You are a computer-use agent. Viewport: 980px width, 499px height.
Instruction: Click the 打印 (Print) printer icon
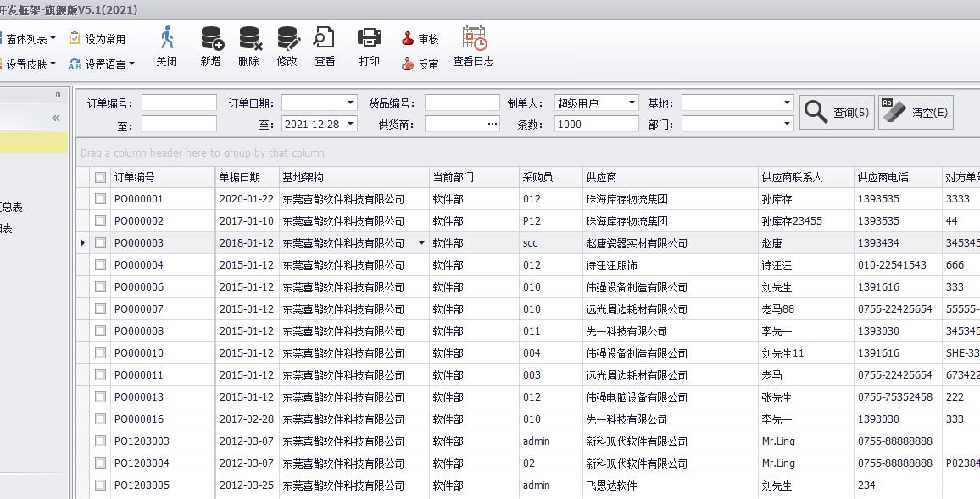[x=370, y=39]
